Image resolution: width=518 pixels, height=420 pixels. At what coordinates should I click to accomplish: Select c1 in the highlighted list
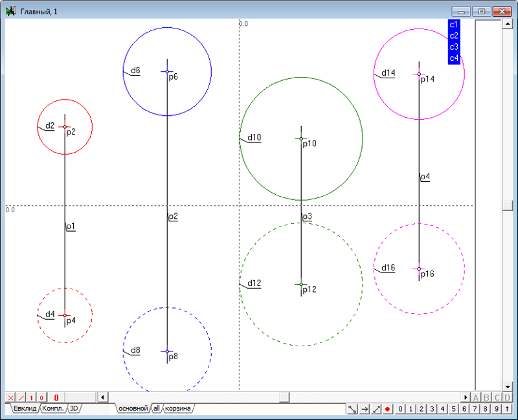(454, 25)
